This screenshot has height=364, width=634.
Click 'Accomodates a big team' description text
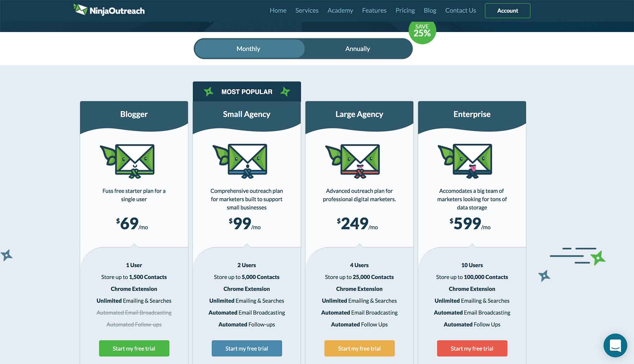472,199
